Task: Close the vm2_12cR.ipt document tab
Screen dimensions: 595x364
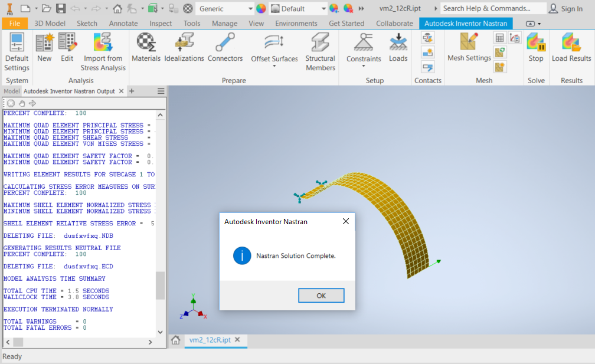Action: pyautogui.click(x=237, y=340)
